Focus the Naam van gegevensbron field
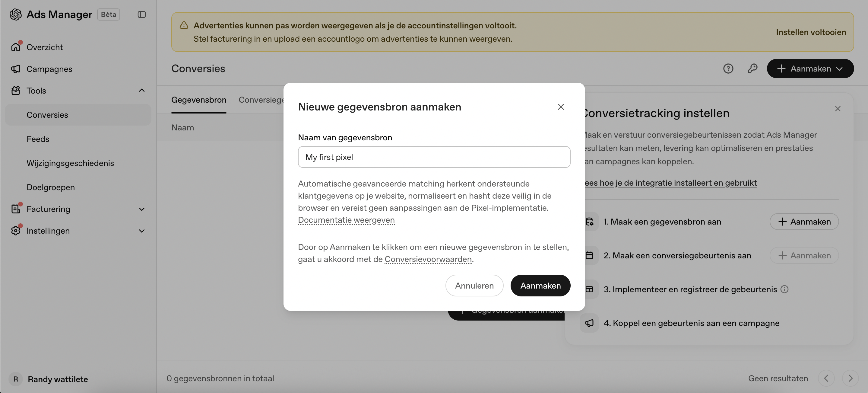The image size is (868, 393). [x=434, y=157]
